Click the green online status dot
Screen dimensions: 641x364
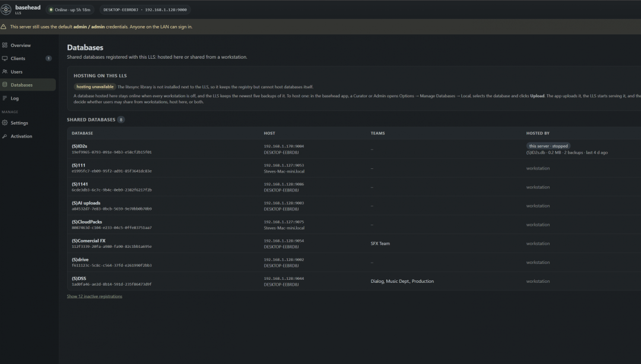[x=51, y=10]
